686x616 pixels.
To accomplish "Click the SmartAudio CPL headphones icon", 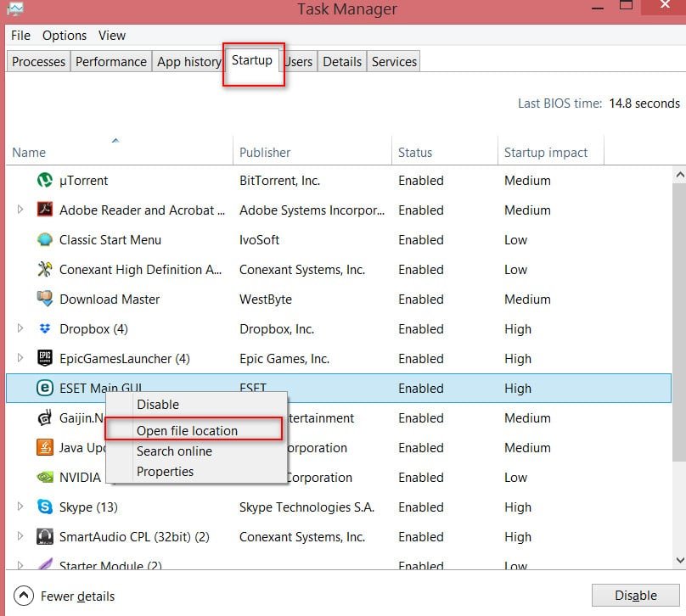I will tap(45, 536).
